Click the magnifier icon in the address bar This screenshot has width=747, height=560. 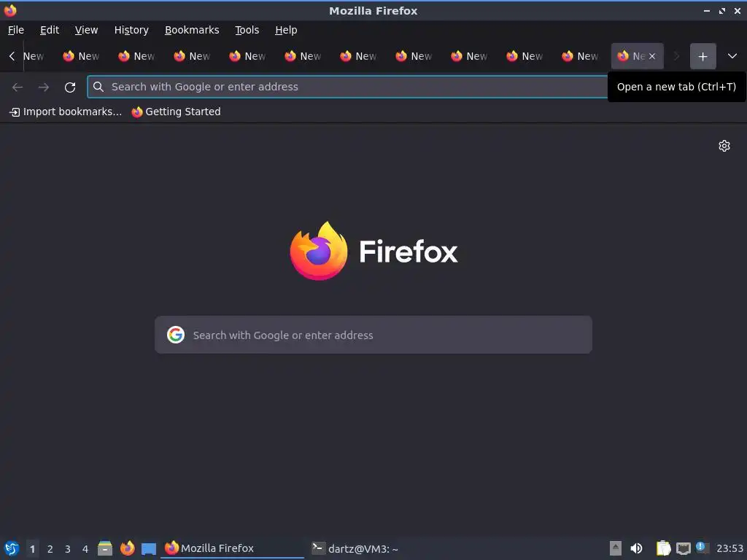[98, 87]
